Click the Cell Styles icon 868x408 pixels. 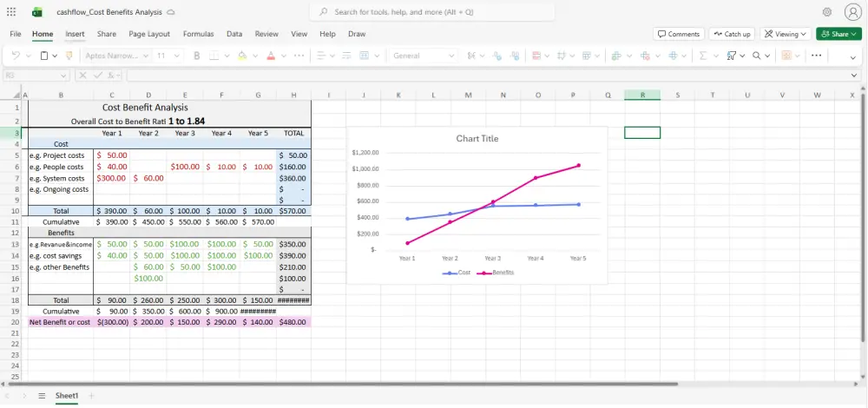click(562, 56)
